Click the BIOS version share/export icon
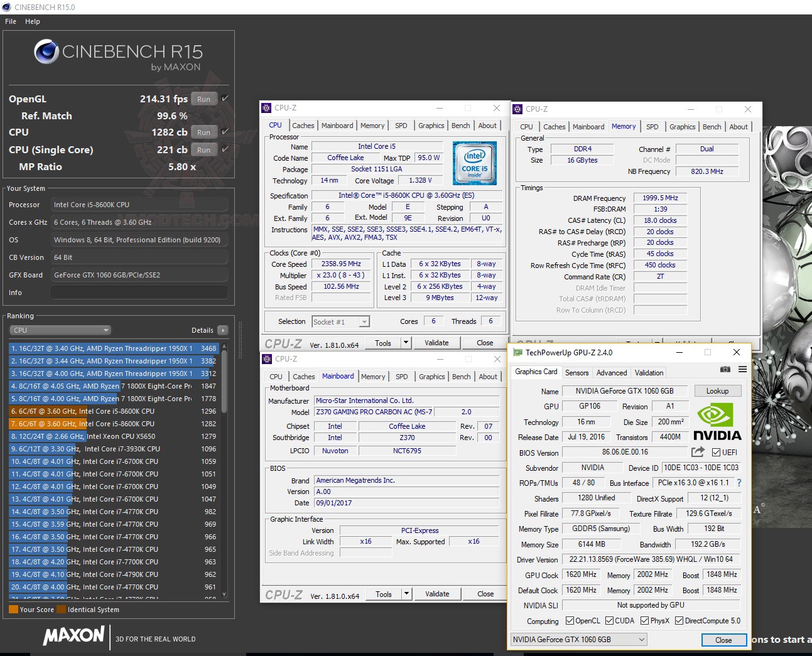Image resolution: width=812 pixels, height=656 pixels. pyautogui.click(x=698, y=452)
